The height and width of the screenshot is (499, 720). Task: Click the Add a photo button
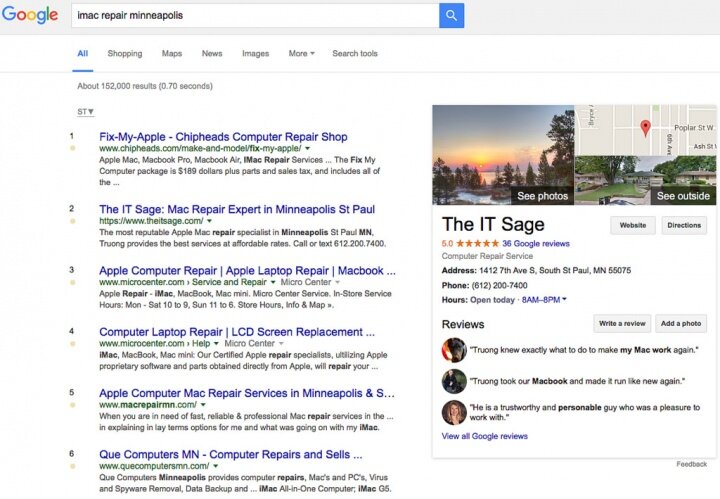681,324
